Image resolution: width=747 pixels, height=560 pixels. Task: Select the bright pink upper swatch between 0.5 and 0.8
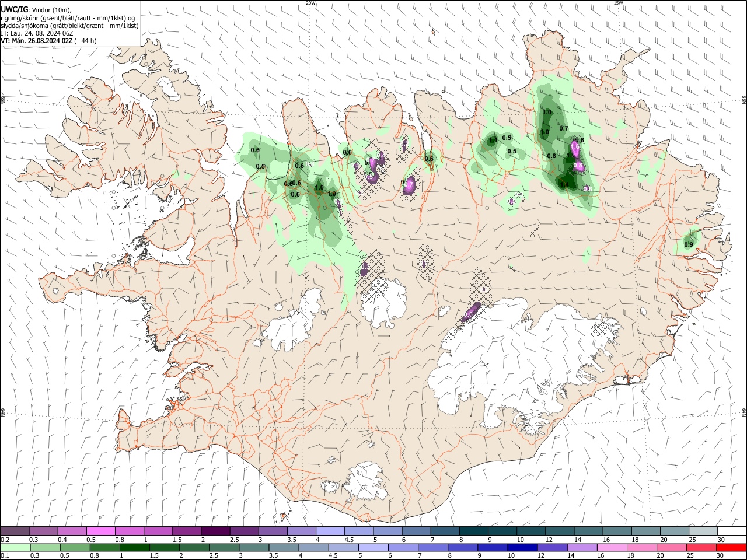[x=101, y=531]
